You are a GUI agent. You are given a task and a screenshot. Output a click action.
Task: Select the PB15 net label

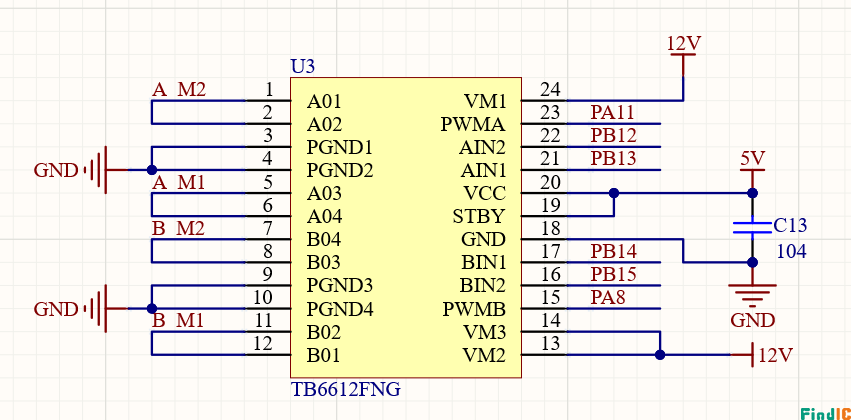pyautogui.click(x=613, y=275)
